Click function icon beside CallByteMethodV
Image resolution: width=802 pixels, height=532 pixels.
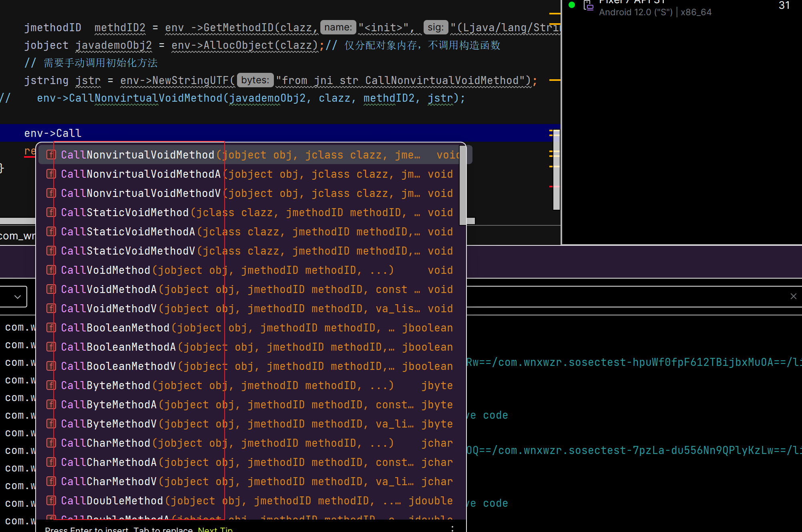coord(51,424)
